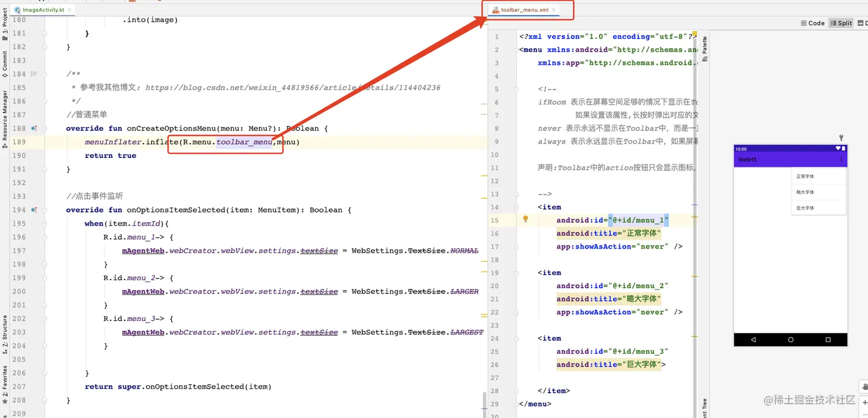Close the ImageActivity.kt tab
Image resolution: width=868 pixels, height=418 pixels.
click(x=70, y=10)
